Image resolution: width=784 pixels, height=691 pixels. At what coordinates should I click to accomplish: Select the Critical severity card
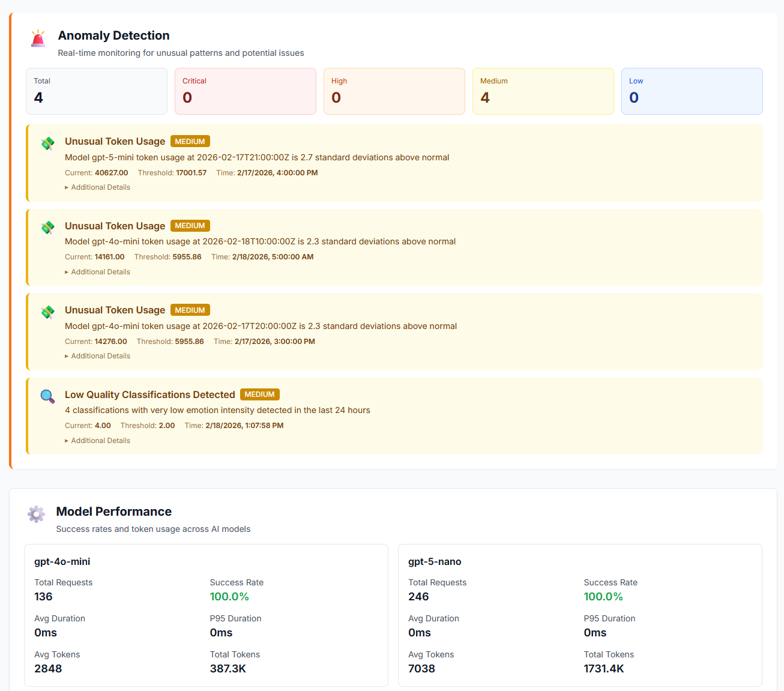[x=246, y=91]
